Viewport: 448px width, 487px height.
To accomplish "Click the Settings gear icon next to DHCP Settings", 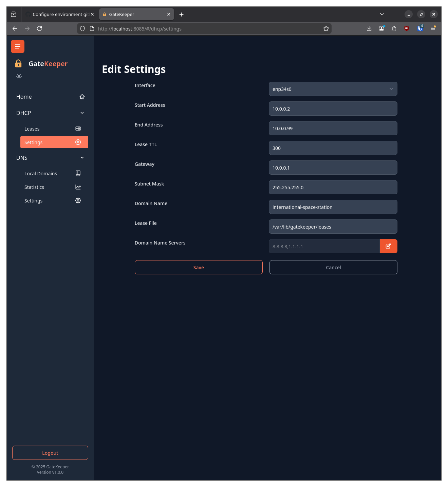I will click(78, 142).
